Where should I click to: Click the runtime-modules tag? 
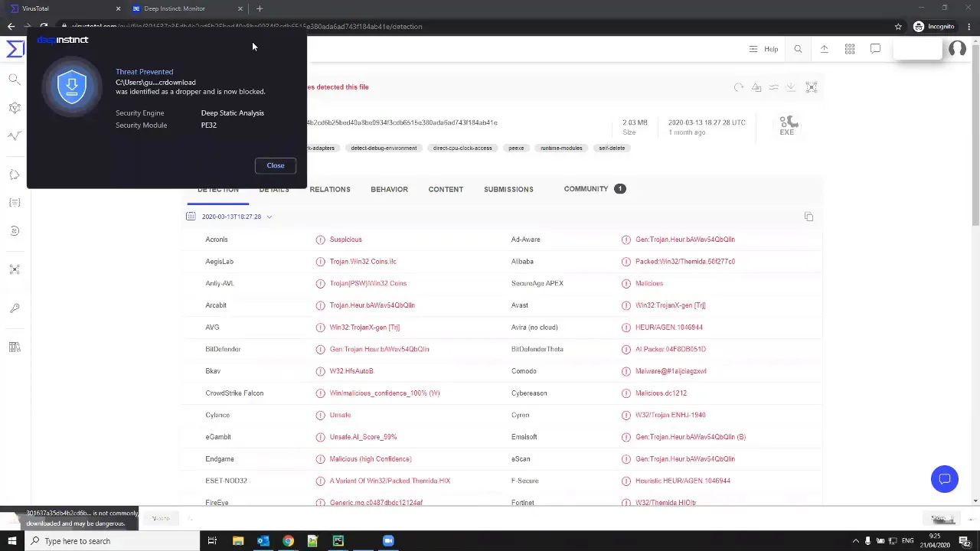561,148
